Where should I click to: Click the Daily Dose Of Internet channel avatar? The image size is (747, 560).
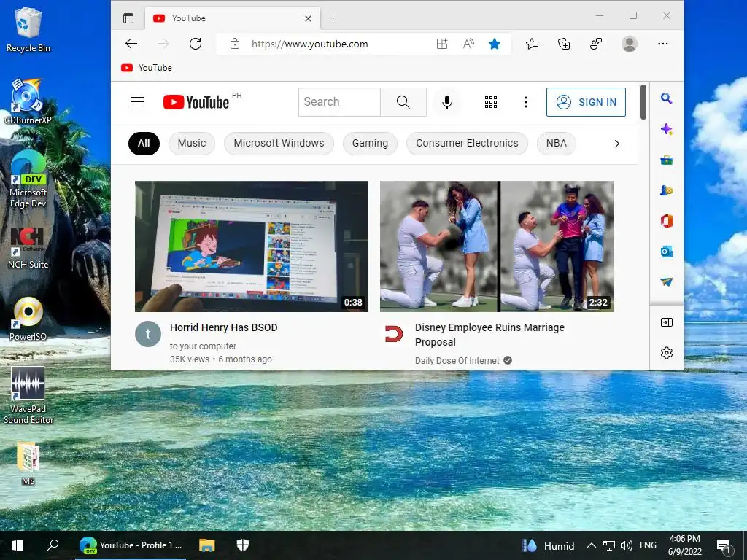click(393, 334)
